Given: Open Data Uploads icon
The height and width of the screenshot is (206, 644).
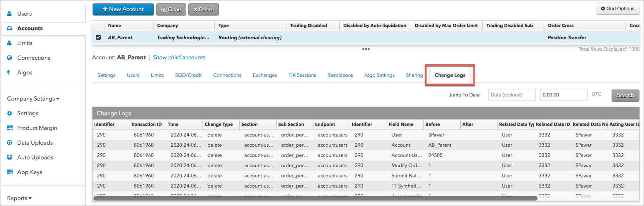Looking at the screenshot, I should [x=9, y=143].
